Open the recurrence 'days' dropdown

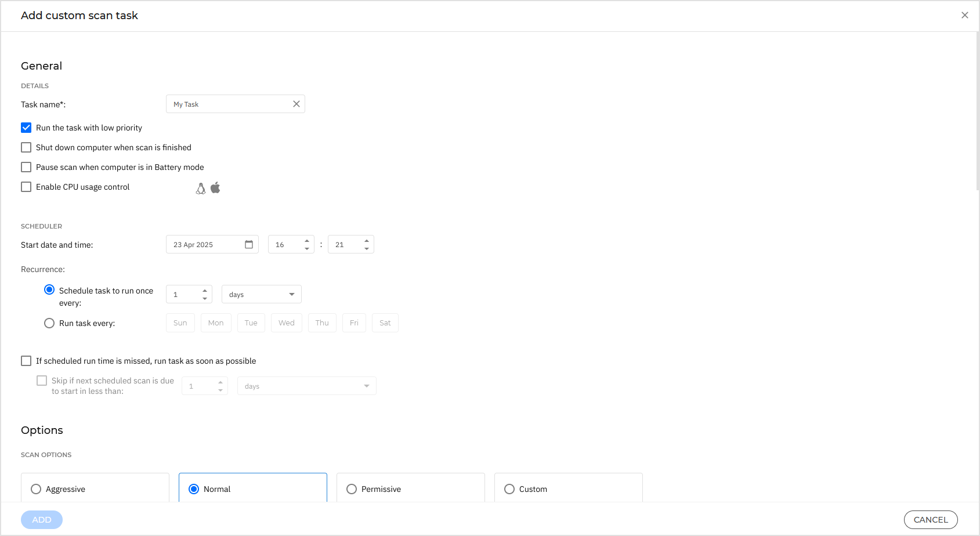tap(261, 294)
